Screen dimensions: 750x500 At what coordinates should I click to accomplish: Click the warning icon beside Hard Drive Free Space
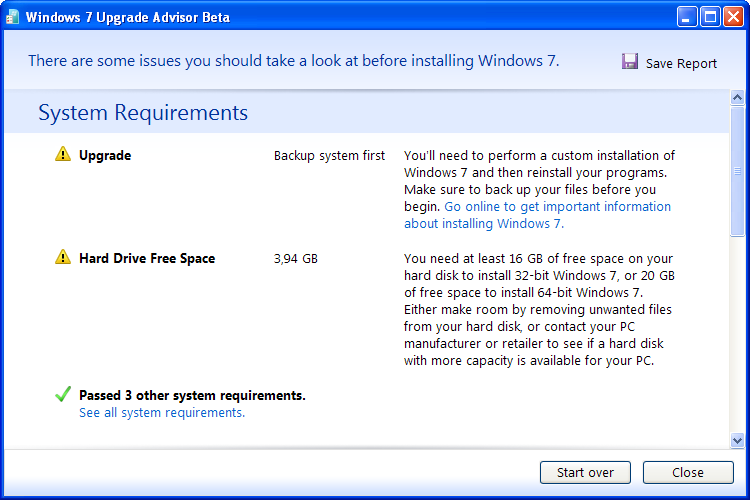point(63,257)
